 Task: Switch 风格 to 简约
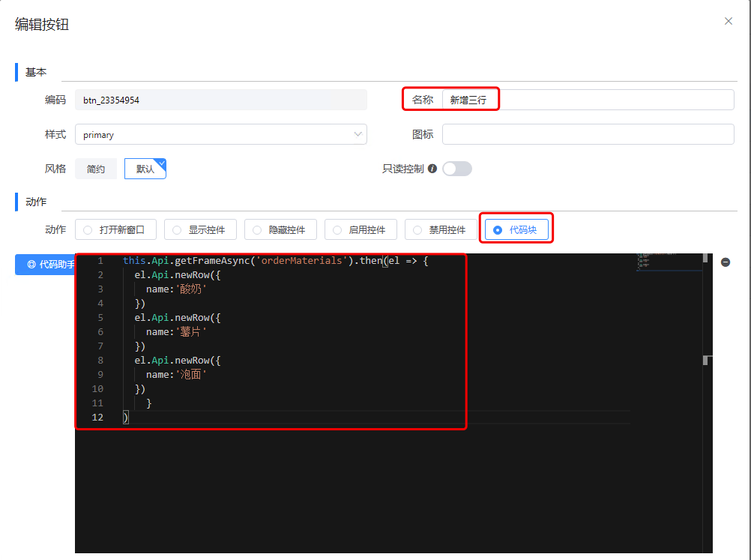[x=96, y=169]
